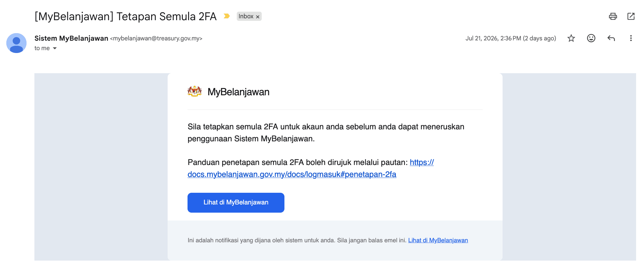This screenshot has height=277, width=644.
Task: Click the email timestamp Jul 21, 2026
Action: [x=510, y=38]
